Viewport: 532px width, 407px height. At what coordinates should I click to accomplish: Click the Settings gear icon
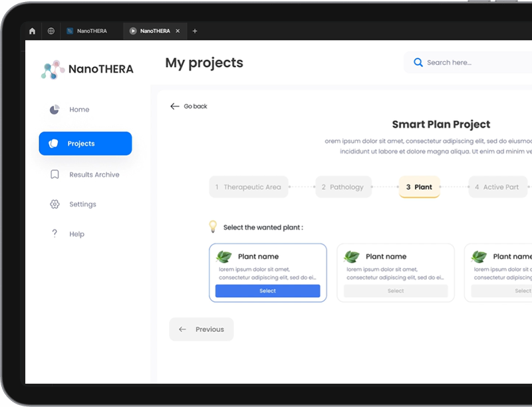(x=55, y=204)
